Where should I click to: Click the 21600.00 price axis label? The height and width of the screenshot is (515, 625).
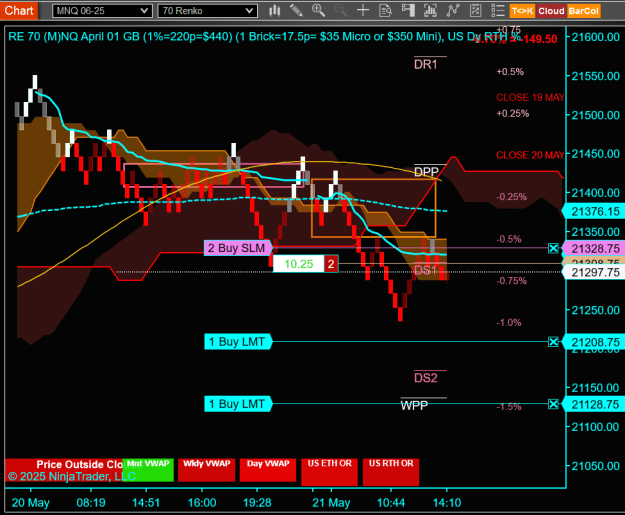click(x=596, y=37)
